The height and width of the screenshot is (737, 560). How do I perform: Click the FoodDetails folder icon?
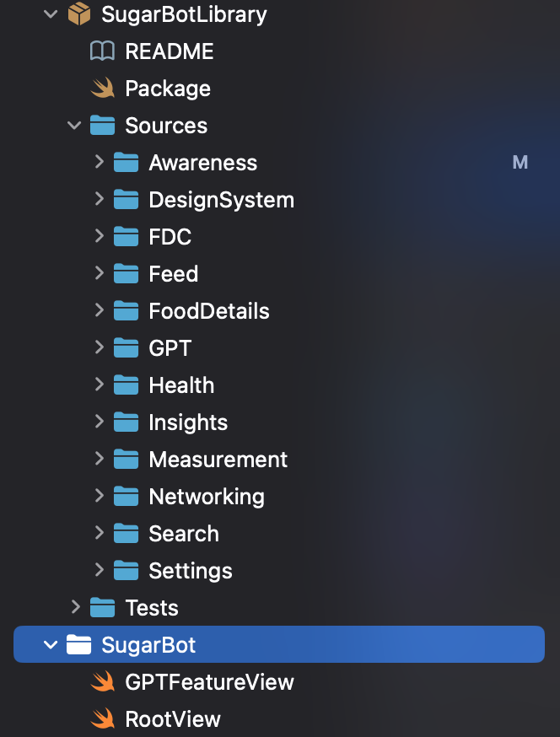(x=126, y=310)
